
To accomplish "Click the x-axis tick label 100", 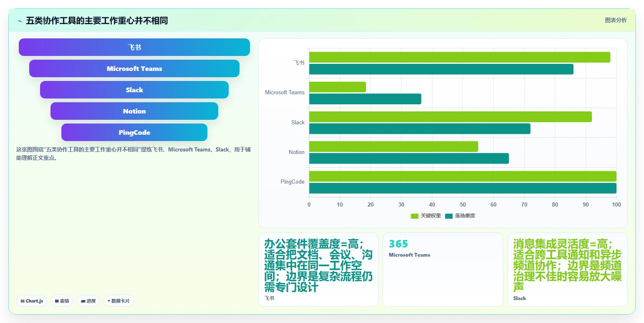I will [x=616, y=204].
